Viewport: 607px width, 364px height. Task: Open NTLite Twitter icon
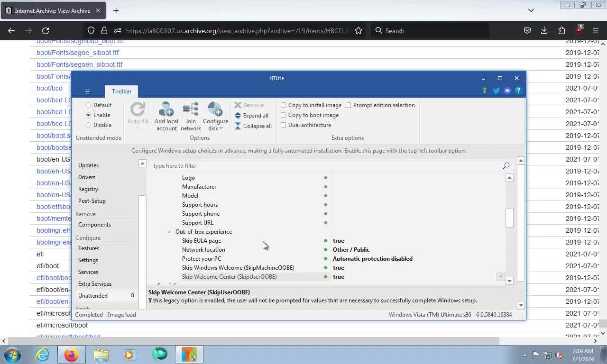(496, 91)
